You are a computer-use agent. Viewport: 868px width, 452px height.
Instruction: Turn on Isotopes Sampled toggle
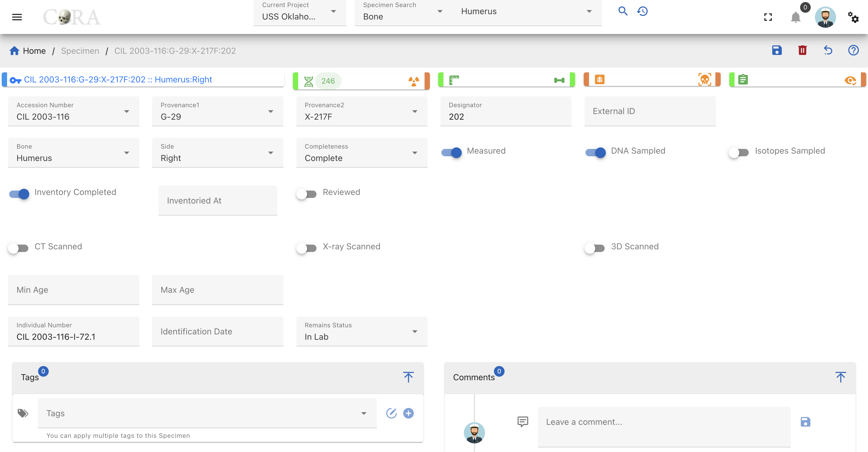point(738,153)
